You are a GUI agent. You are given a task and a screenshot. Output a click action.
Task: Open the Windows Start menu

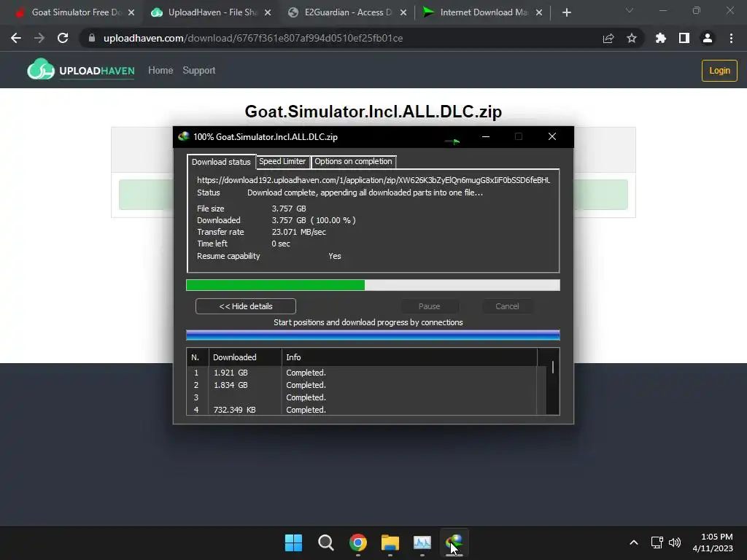[x=293, y=542]
